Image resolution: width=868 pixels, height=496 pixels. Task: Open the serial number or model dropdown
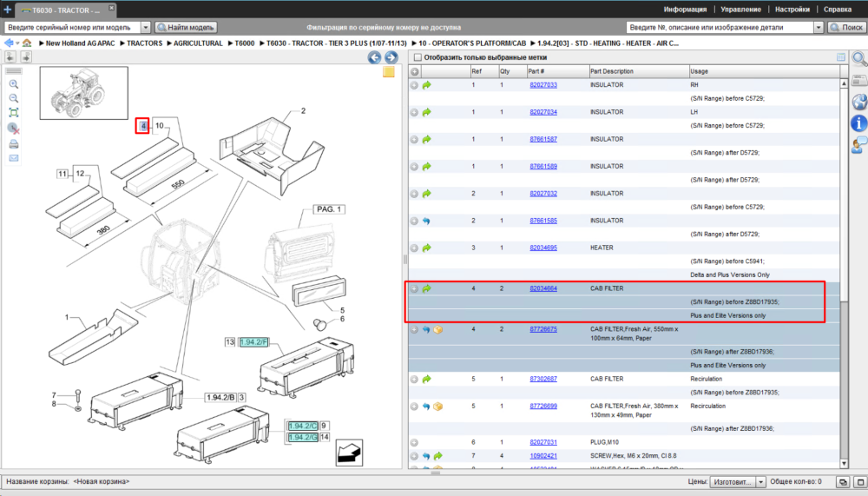coord(146,27)
